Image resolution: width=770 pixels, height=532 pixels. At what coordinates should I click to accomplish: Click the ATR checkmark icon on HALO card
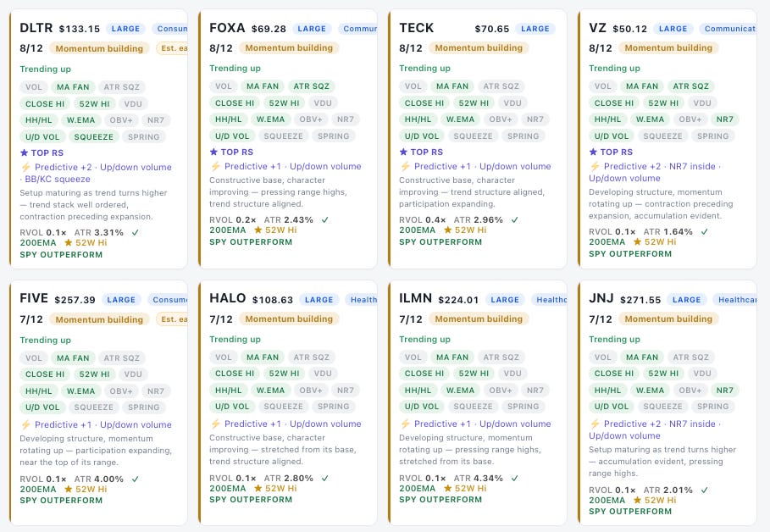[x=324, y=478]
